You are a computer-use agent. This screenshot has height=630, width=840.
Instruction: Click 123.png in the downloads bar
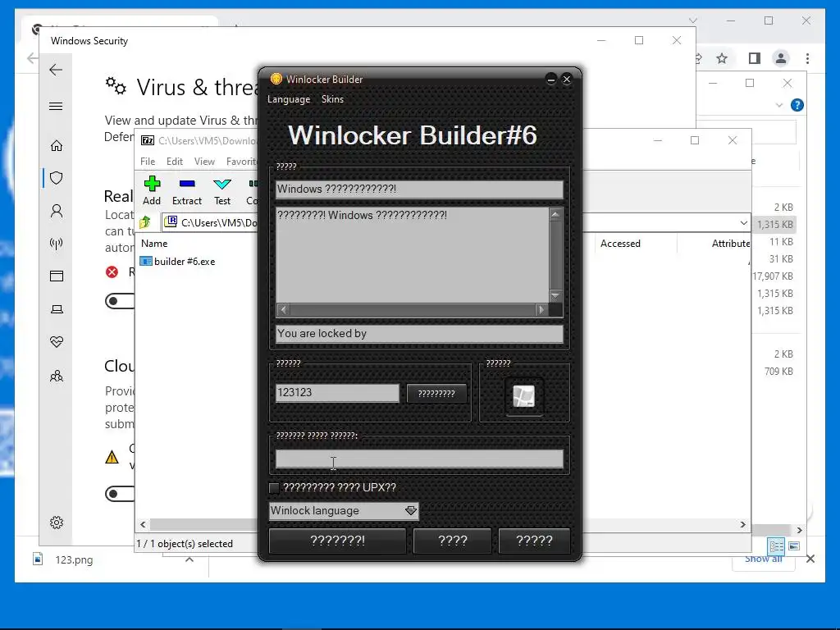(74, 559)
